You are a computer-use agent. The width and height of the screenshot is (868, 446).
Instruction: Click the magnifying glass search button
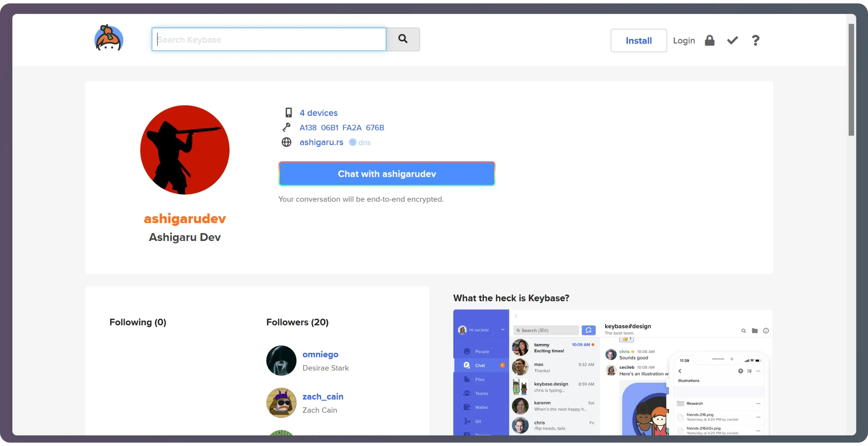pyautogui.click(x=403, y=39)
